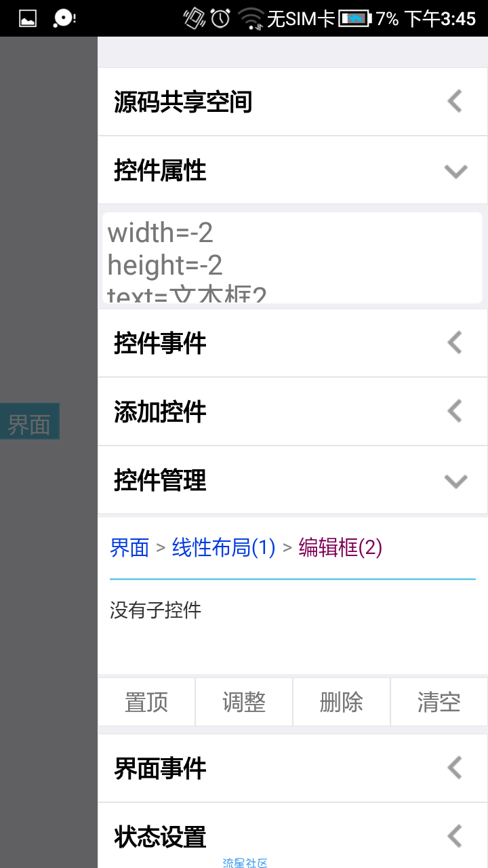Tap the 清空 button
The width and height of the screenshot is (488, 868).
pyautogui.click(x=439, y=702)
